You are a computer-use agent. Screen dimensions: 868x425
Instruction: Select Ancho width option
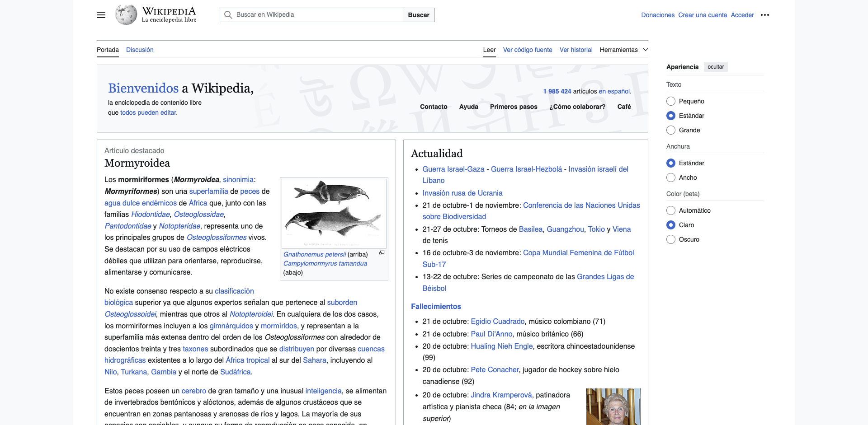(x=671, y=177)
